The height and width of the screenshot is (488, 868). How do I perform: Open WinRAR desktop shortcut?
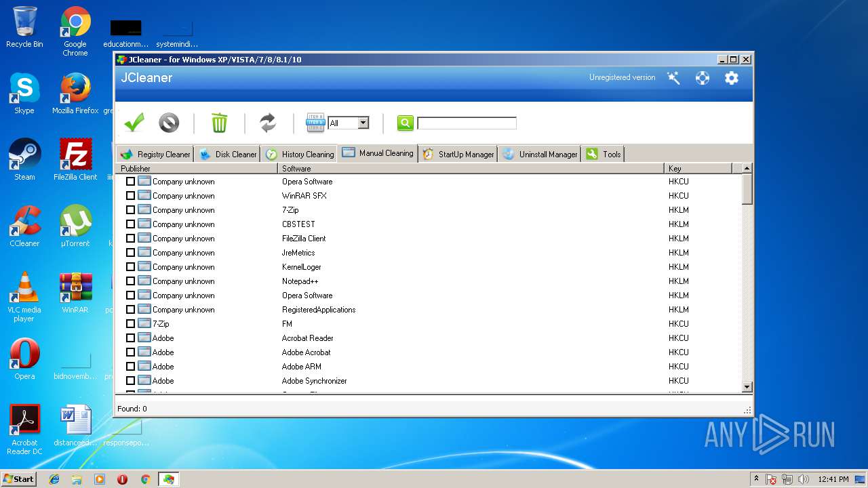tap(75, 293)
